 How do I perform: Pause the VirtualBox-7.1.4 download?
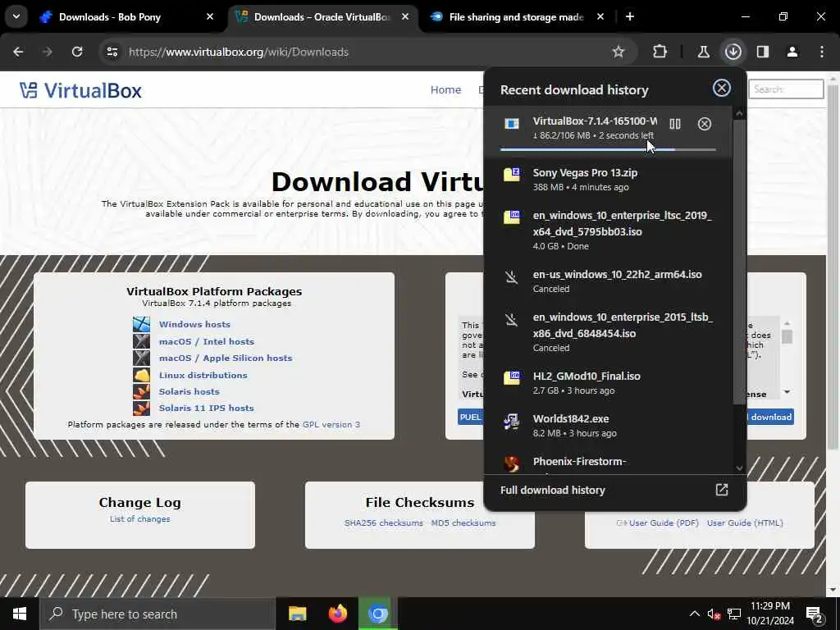point(675,124)
